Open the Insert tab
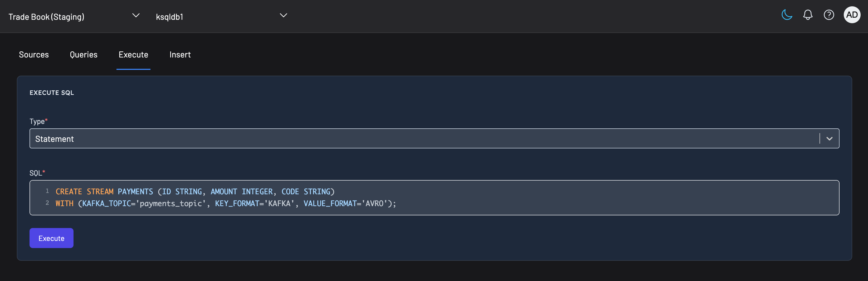This screenshot has height=281, width=868. click(180, 55)
